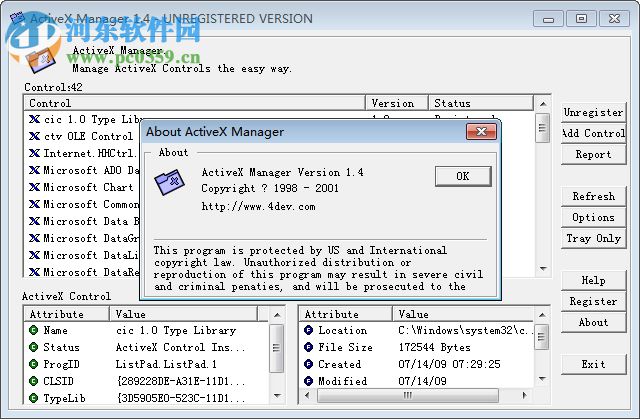The width and height of the screenshot is (640, 419).
Task: Click the horizontal scrollbar right arrow
Action: pos(524,395)
